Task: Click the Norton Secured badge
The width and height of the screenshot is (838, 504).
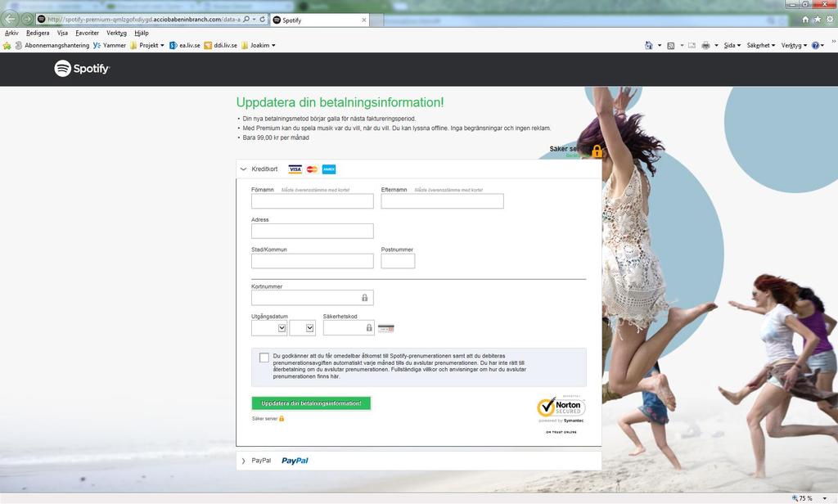Action: pos(561,408)
